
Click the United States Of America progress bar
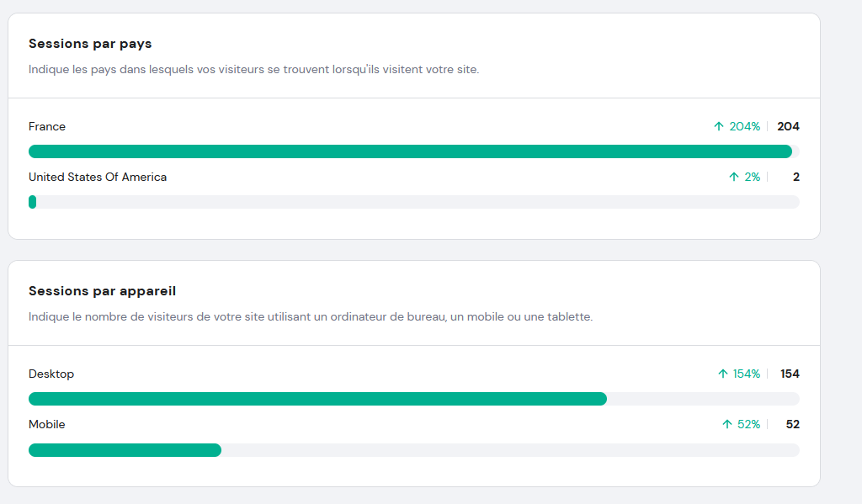click(x=414, y=202)
